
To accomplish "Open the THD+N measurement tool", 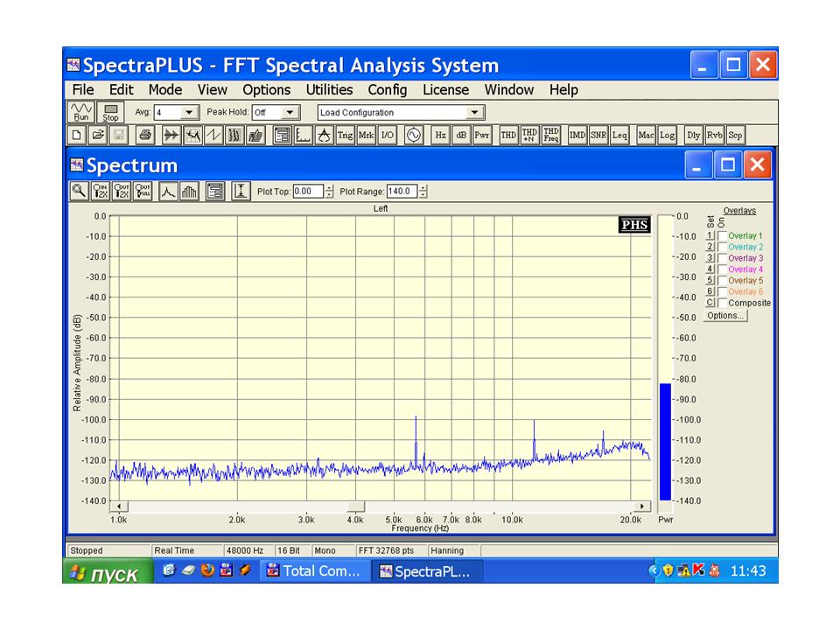I will pyautogui.click(x=529, y=135).
